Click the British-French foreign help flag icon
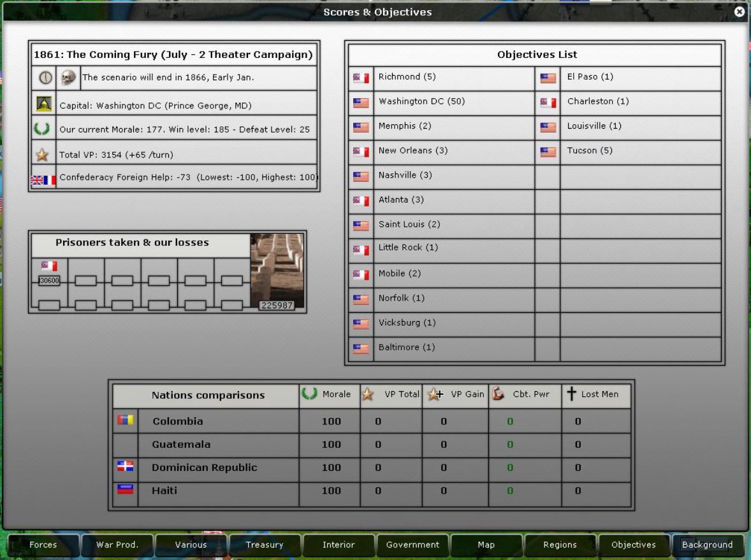Image resolution: width=751 pixels, height=560 pixels. [x=43, y=180]
